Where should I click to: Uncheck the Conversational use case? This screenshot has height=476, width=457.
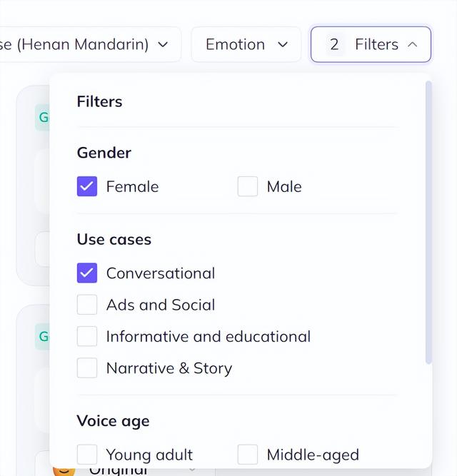[87, 273]
